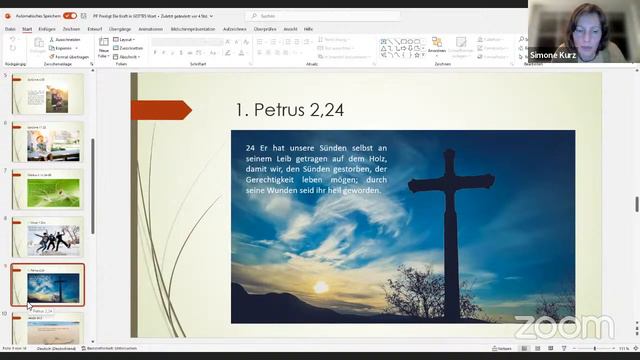The image size is (640, 360).
Task: Click the thumbnail pane vertical scrollbar
Action: point(93,186)
